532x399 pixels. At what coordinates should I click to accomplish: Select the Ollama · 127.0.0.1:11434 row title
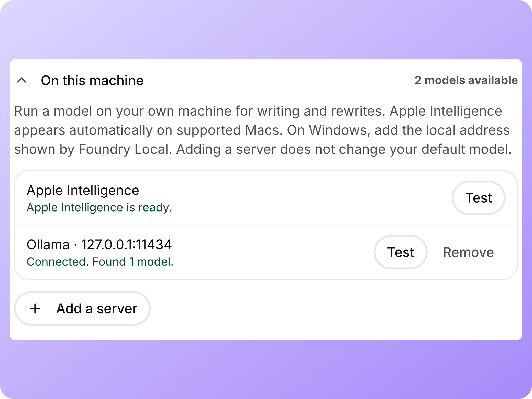[x=99, y=245]
